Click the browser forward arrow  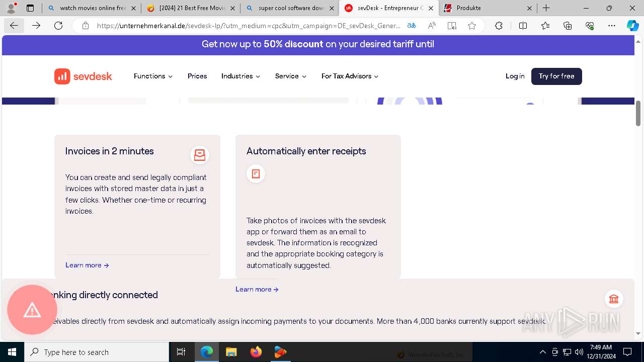point(36,26)
